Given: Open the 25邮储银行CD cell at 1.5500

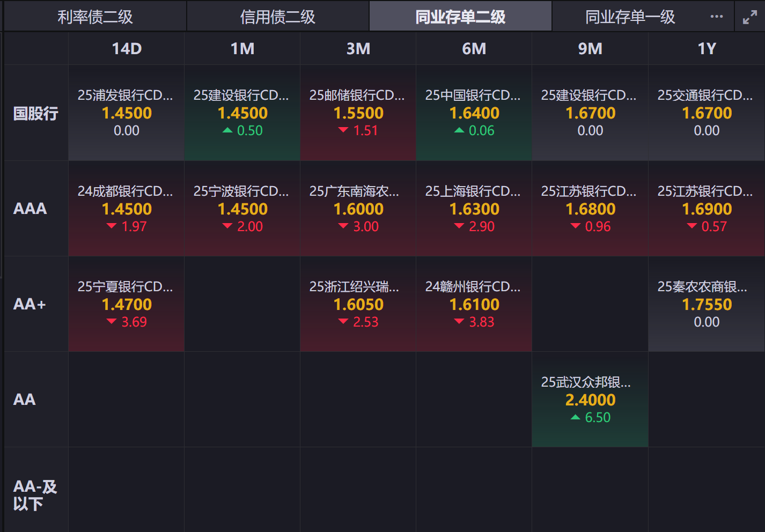Looking at the screenshot, I should (358, 113).
